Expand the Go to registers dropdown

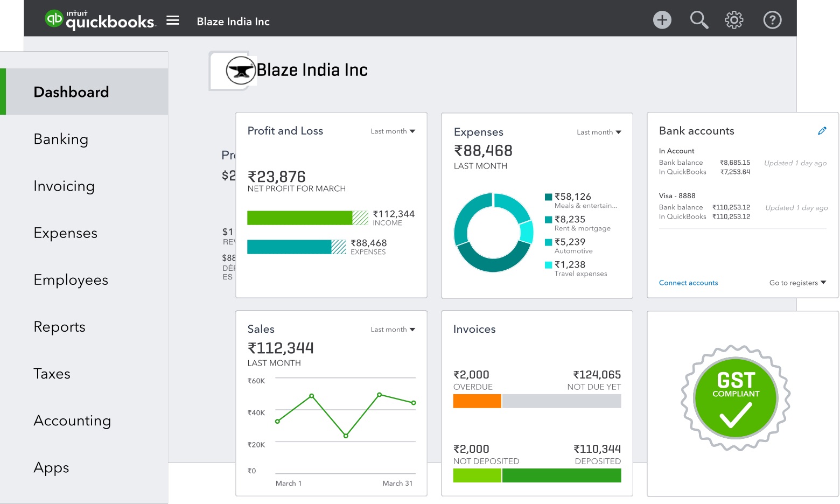tap(797, 283)
